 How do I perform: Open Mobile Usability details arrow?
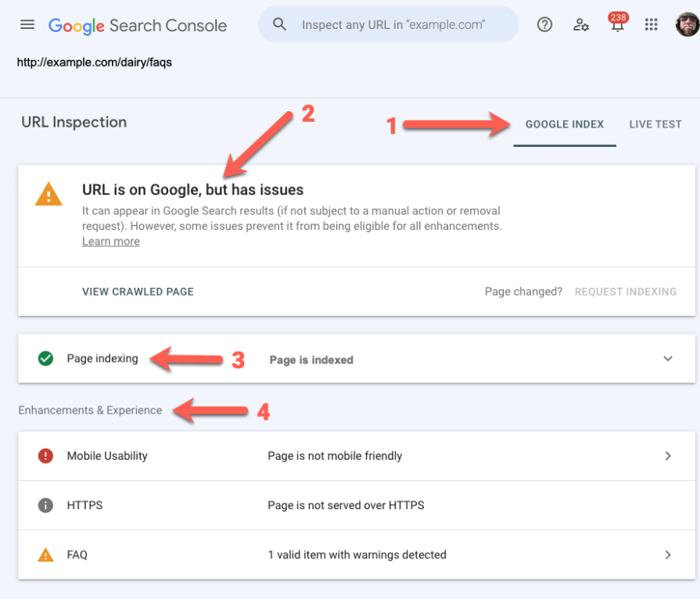pyautogui.click(x=668, y=456)
